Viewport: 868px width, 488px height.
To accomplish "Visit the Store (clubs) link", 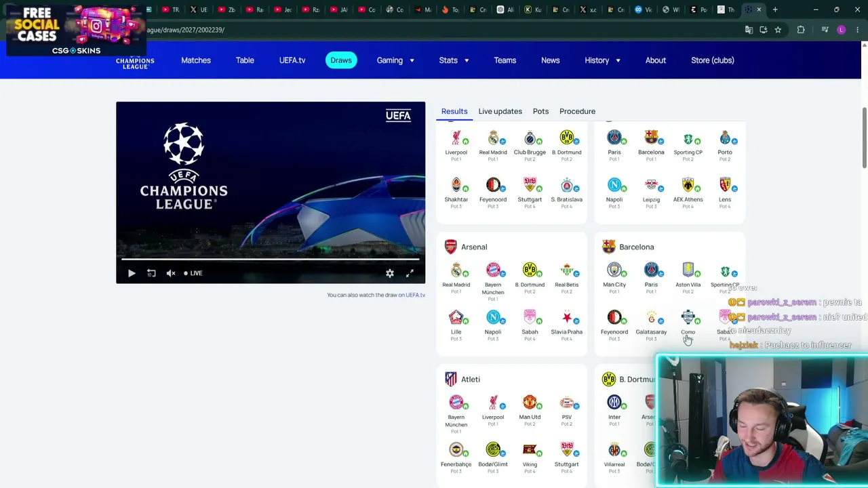I will [x=713, y=60].
